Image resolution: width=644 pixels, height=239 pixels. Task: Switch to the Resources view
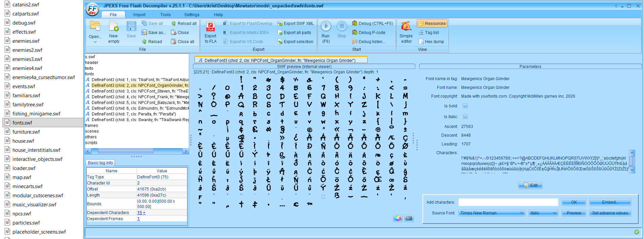click(432, 24)
